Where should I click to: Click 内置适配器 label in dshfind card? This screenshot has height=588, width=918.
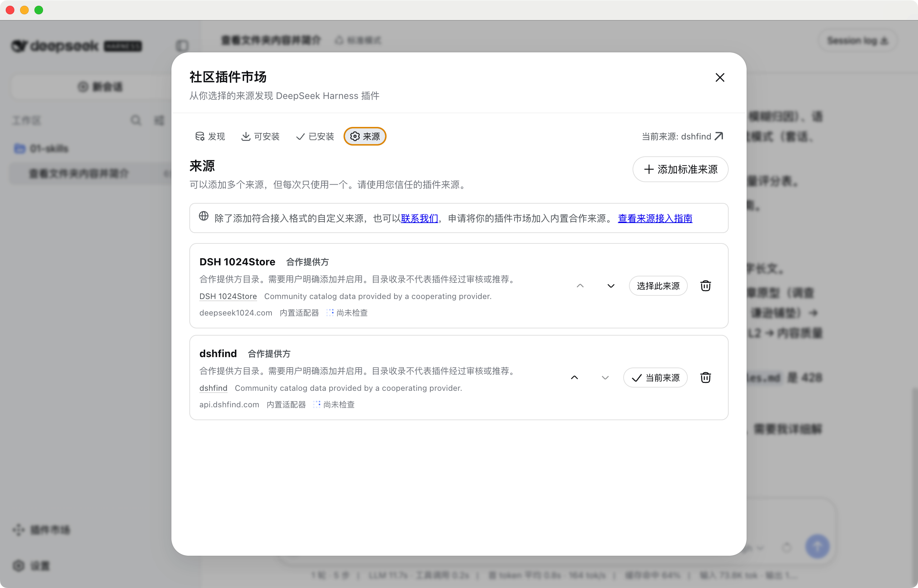point(286,404)
